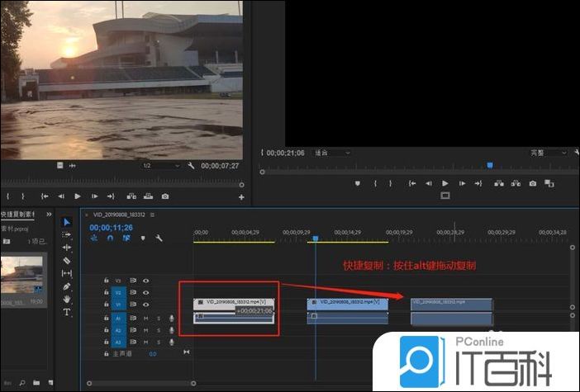The image size is (580, 392).
Task: Open Program Monitor zoom level dropdown
Action: click(x=333, y=153)
